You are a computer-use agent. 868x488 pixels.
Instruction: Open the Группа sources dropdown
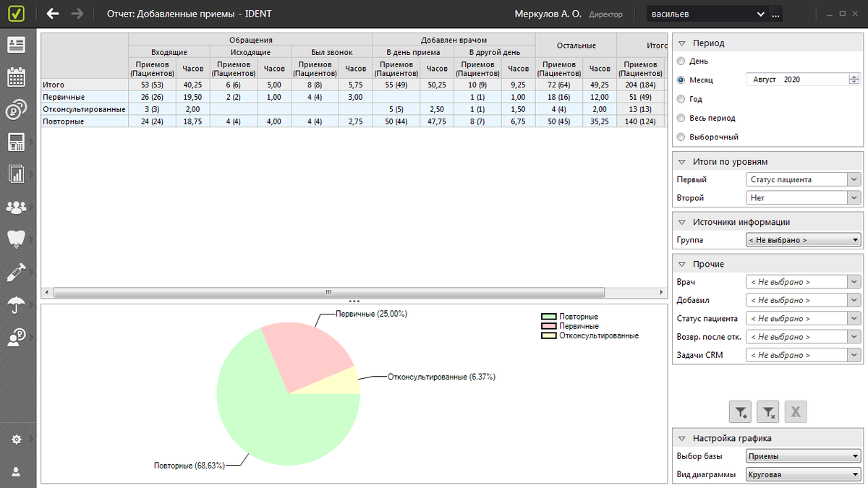pyautogui.click(x=803, y=240)
